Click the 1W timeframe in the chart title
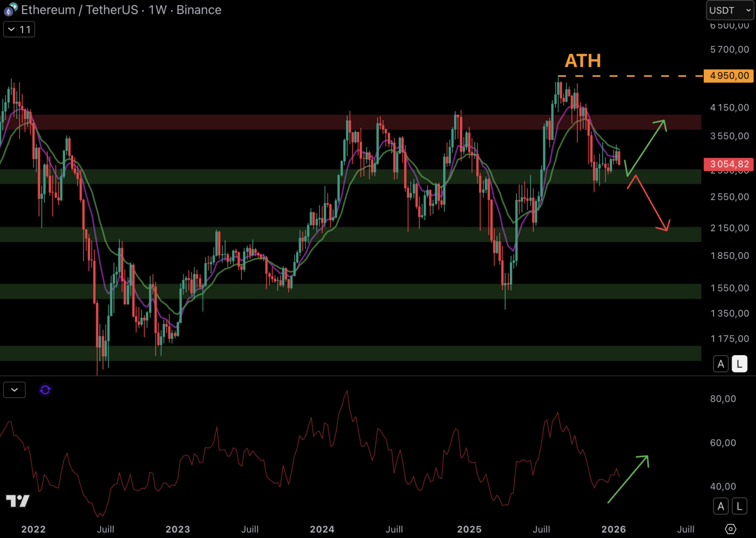Image resolution: width=756 pixels, height=538 pixels. coord(157,10)
